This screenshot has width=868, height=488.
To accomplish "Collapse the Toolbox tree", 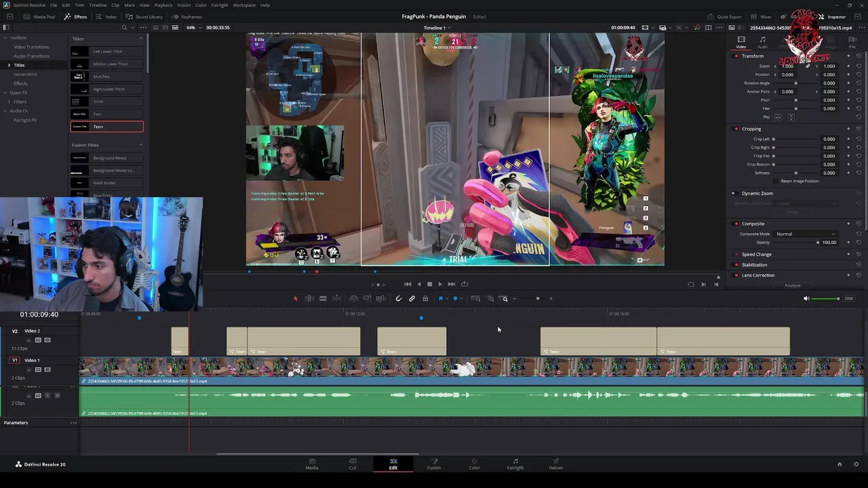I will (4, 38).
